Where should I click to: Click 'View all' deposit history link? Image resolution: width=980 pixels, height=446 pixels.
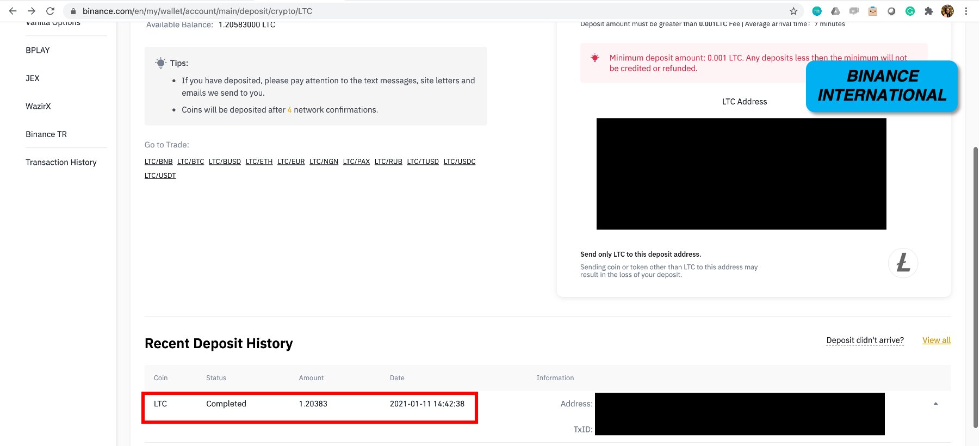(x=936, y=340)
